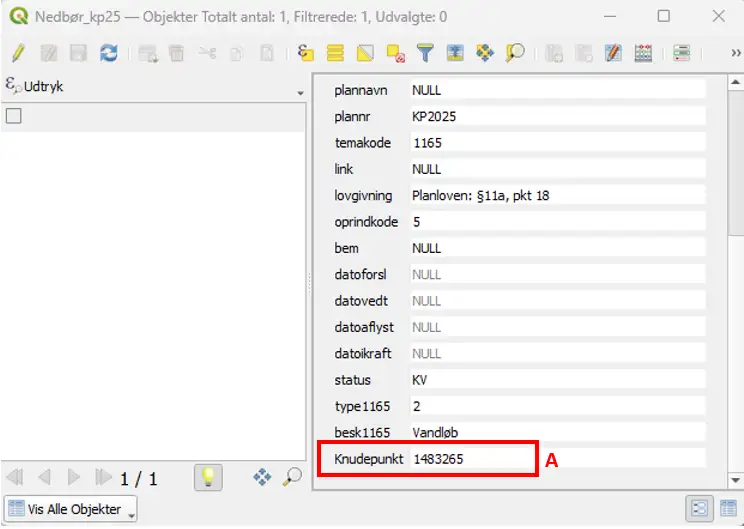This screenshot has height=529, width=744.
Task: Jump to the last feature arrow
Action: pyautogui.click(x=102, y=477)
